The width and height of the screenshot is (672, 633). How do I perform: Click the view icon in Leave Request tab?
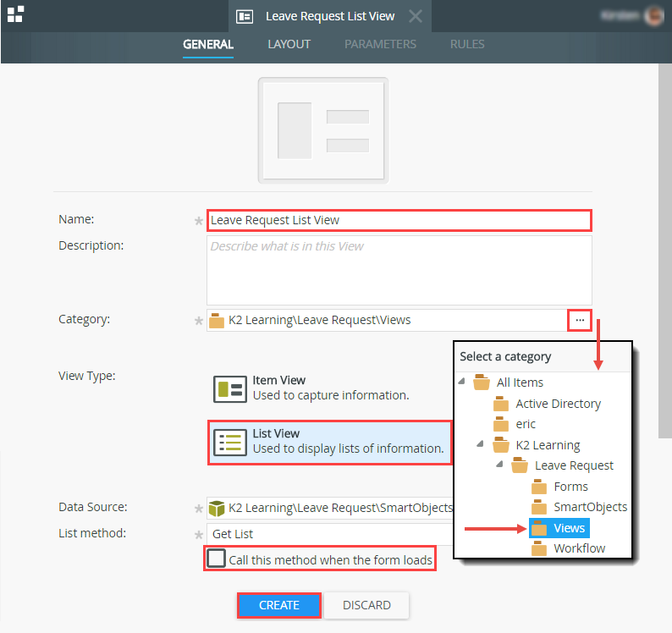coord(245,16)
